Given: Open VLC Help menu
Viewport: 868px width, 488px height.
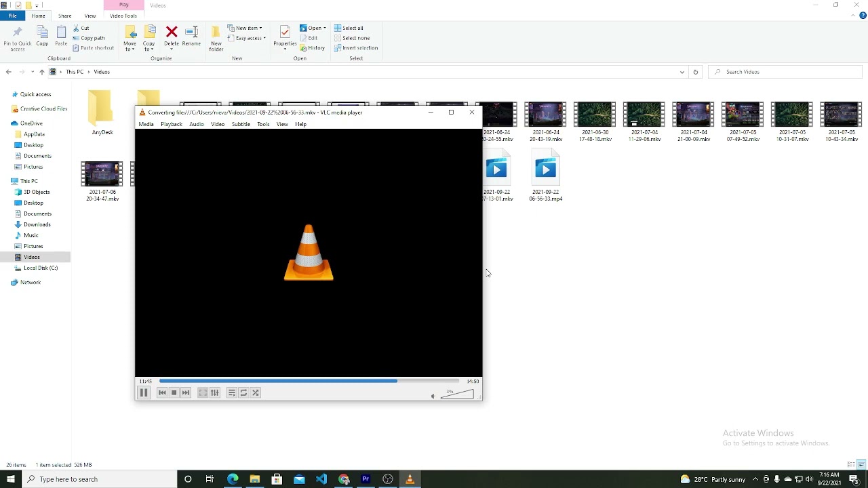Looking at the screenshot, I should click(x=300, y=124).
